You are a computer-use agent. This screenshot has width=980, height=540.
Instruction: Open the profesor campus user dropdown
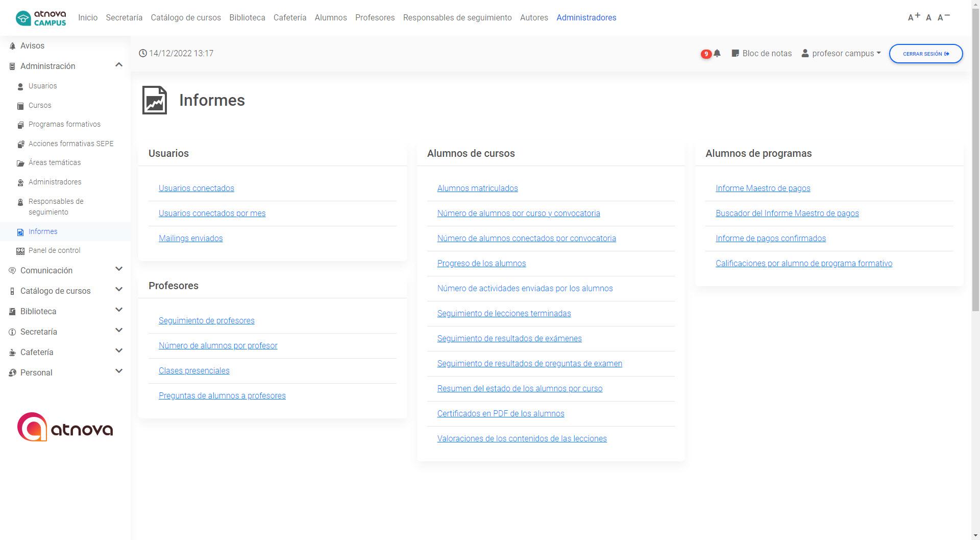(841, 54)
